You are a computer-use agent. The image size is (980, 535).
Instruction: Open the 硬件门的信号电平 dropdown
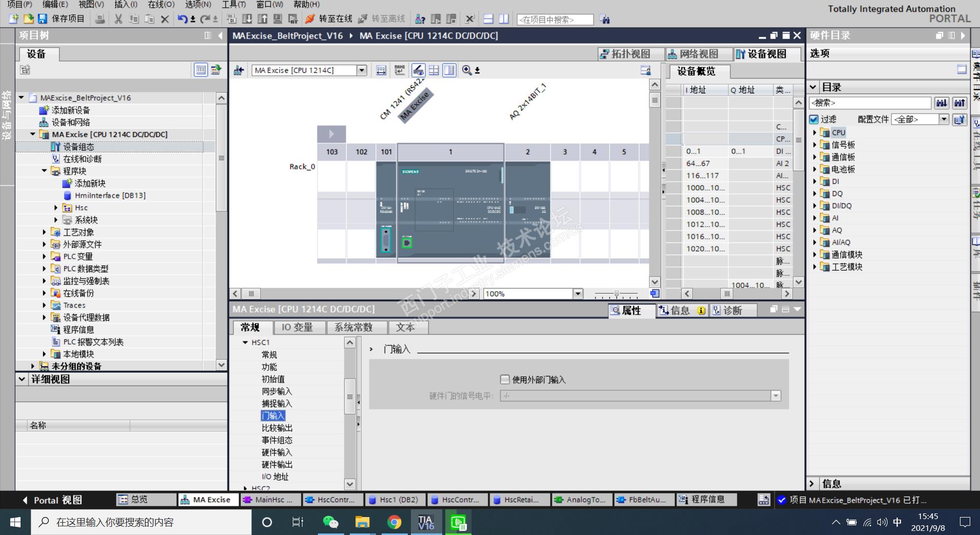776,396
